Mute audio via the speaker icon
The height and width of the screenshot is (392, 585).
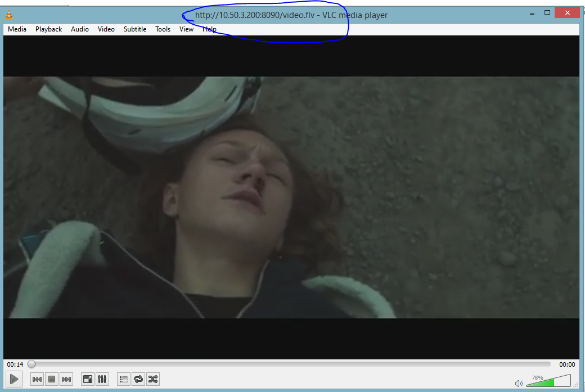(x=519, y=384)
